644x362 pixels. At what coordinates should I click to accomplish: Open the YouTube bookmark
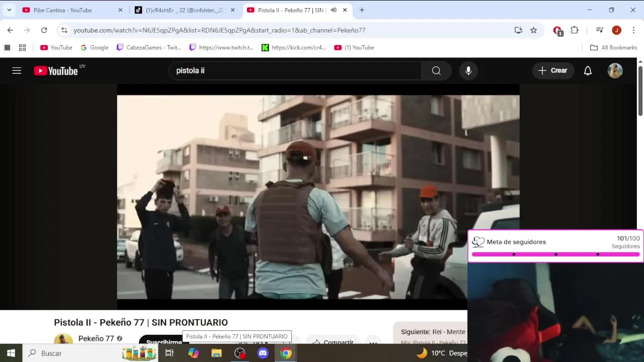click(x=56, y=48)
